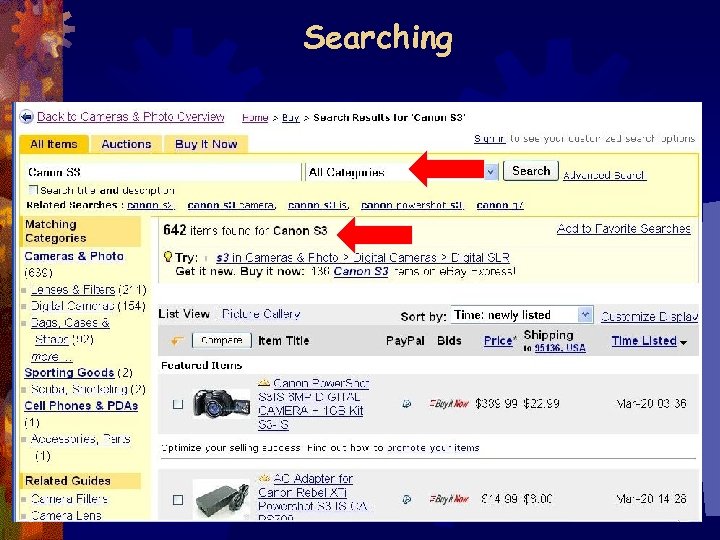Switch to Picture Gallery view
720x540 pixels.
click(x=261, y=314)
